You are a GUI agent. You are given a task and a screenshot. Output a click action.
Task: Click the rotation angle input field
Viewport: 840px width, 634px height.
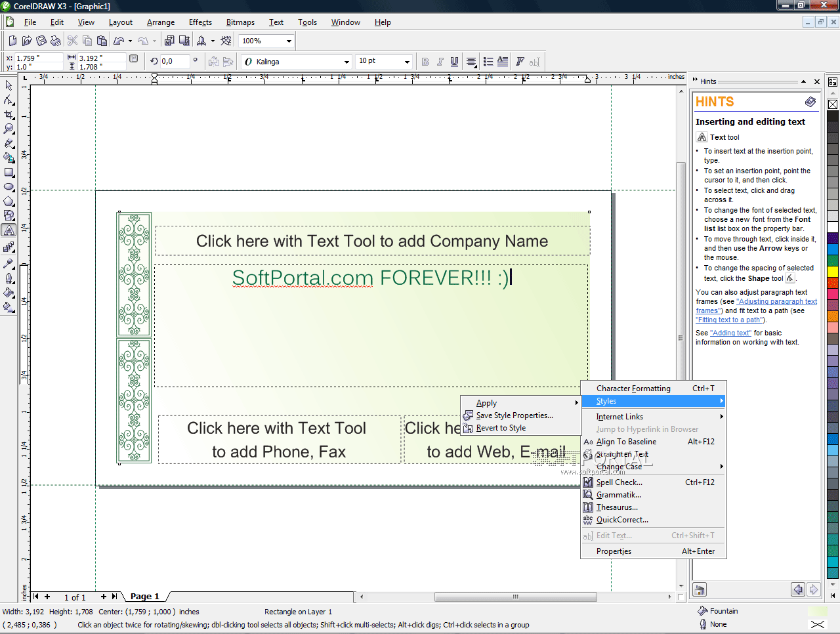coord(174,62)
